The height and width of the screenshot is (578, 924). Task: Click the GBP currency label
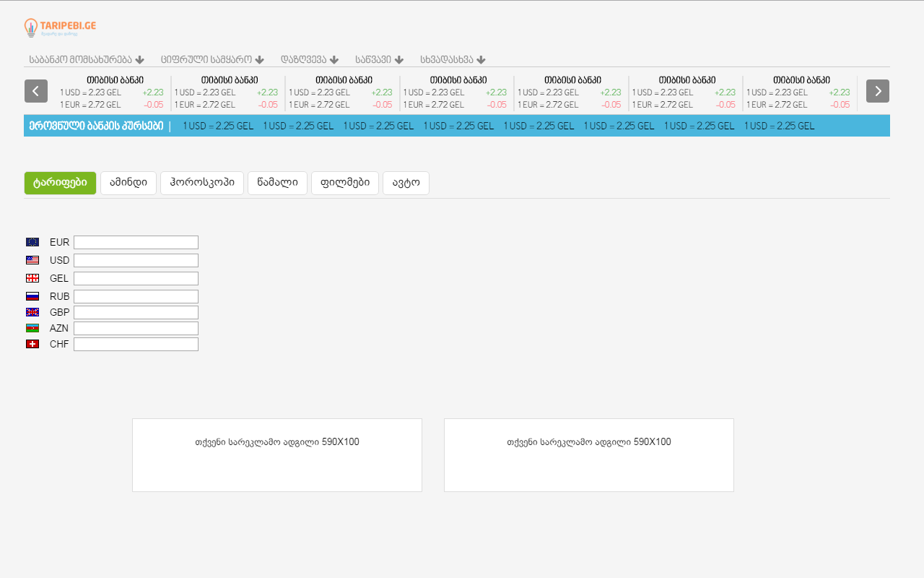59,312
